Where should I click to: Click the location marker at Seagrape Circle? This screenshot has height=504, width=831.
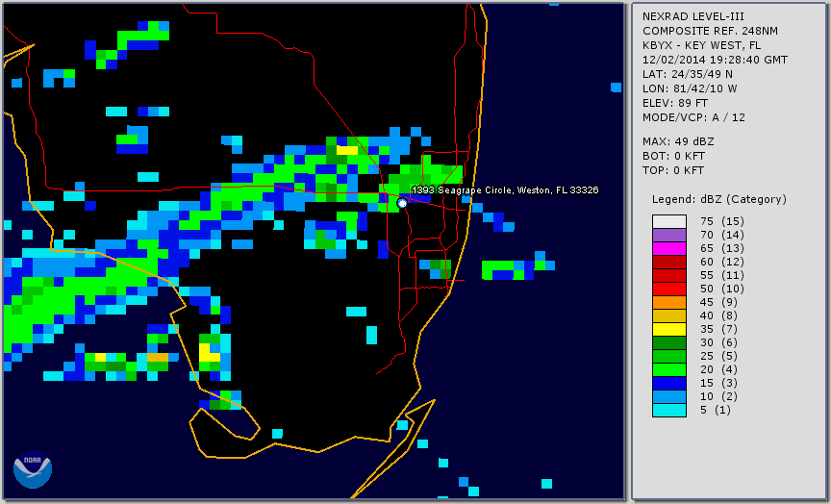pyautogui.click(x=402, y=203)
